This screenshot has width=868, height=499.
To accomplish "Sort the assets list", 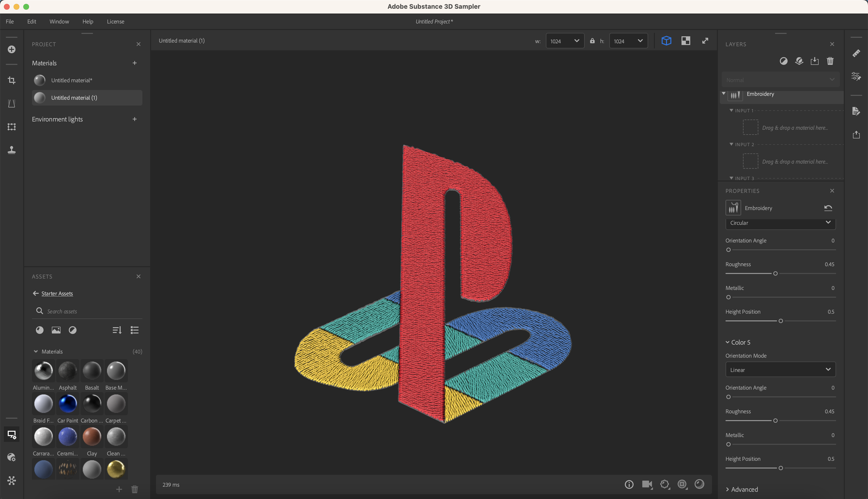I will click(x=117, y=330).
